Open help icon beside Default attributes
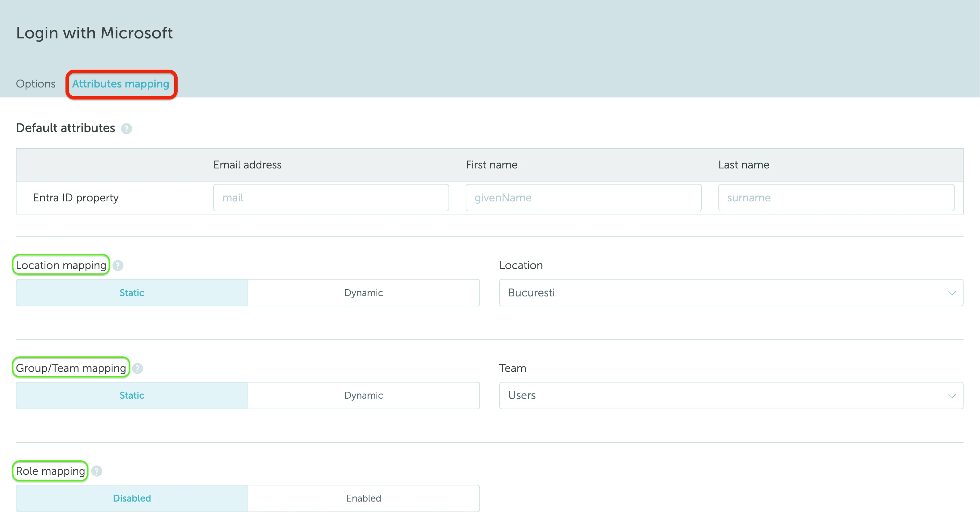 point(126,129)
